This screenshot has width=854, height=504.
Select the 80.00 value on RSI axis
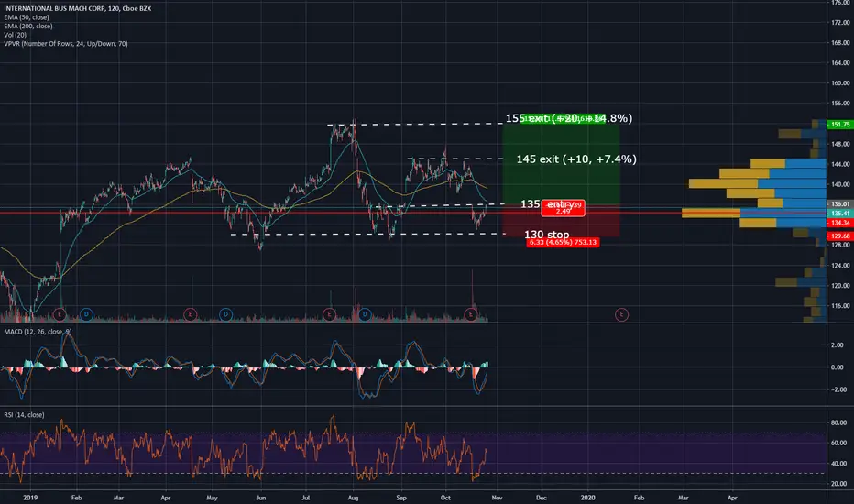coord(838,422)
